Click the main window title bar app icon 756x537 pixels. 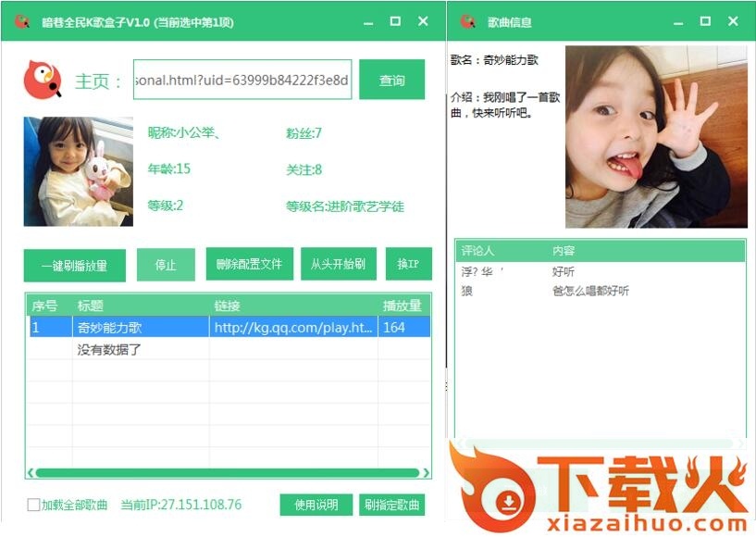[22, 20]
